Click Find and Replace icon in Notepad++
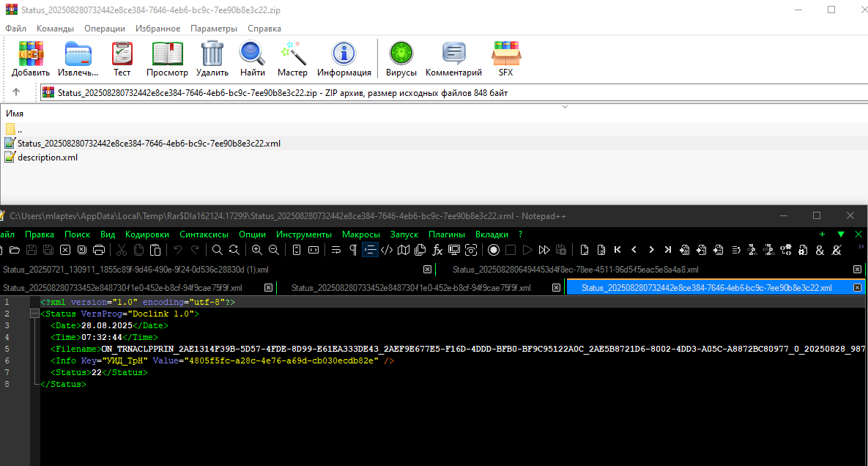Screen dimensions: 868x466 click(234, 250)
